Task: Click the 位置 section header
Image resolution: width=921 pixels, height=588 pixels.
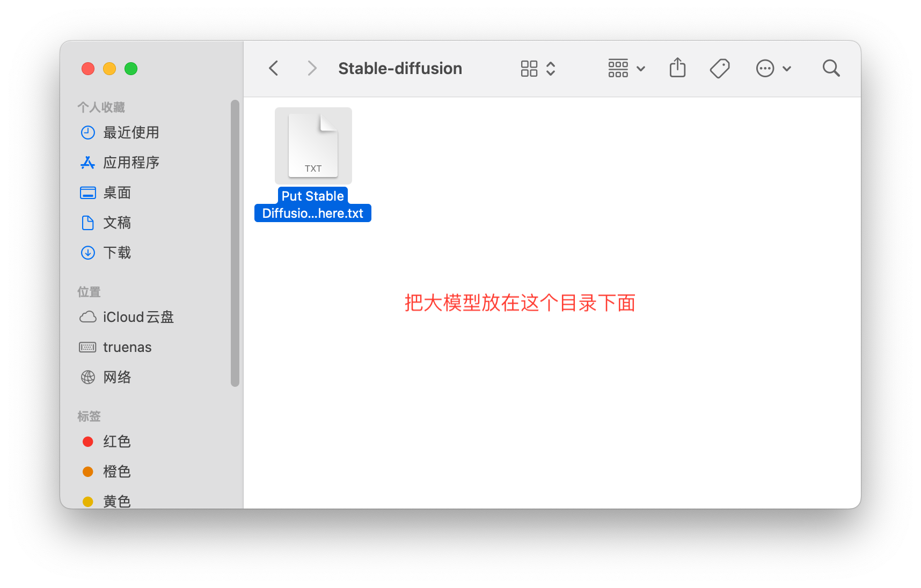Action: pyautogui.click(x=89, y=292)
